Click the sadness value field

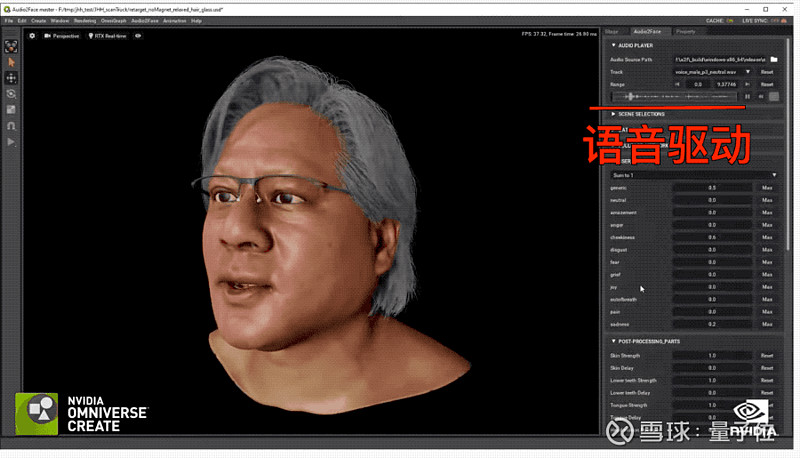(712, 324)
